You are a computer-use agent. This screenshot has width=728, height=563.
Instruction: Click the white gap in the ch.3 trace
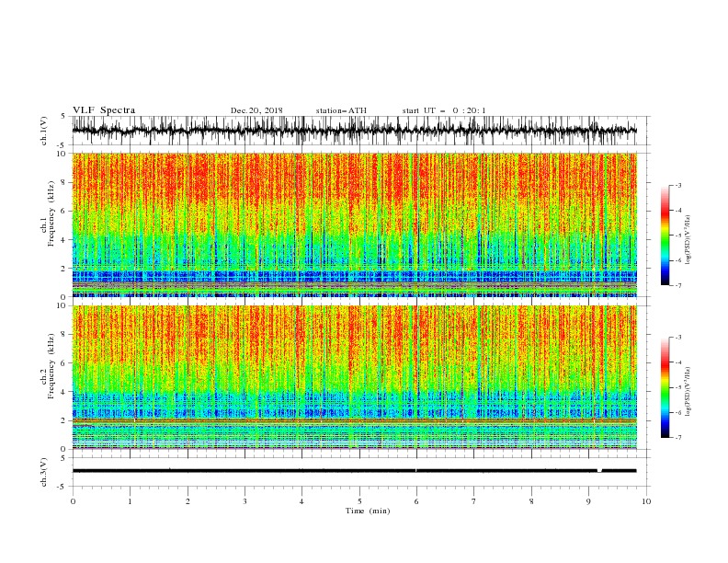tap(599, 471)
